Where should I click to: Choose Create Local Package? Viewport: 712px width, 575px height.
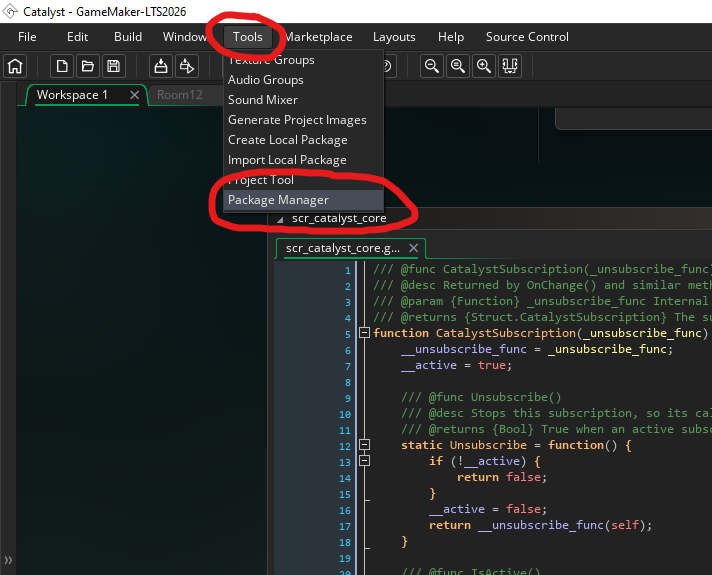[x=303, y=140]
